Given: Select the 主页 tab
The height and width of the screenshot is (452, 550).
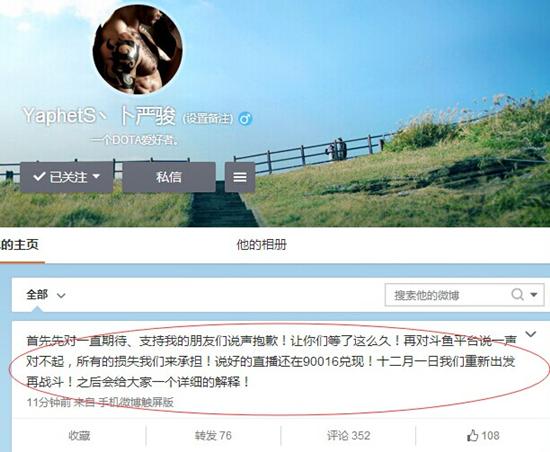Looking at the screenshot, I should click(19, 244).
